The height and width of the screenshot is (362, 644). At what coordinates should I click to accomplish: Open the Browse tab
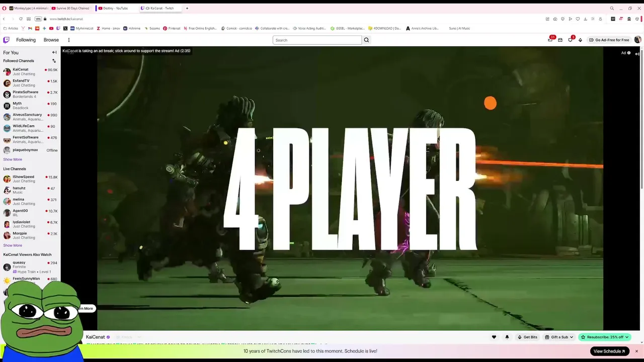51,40
